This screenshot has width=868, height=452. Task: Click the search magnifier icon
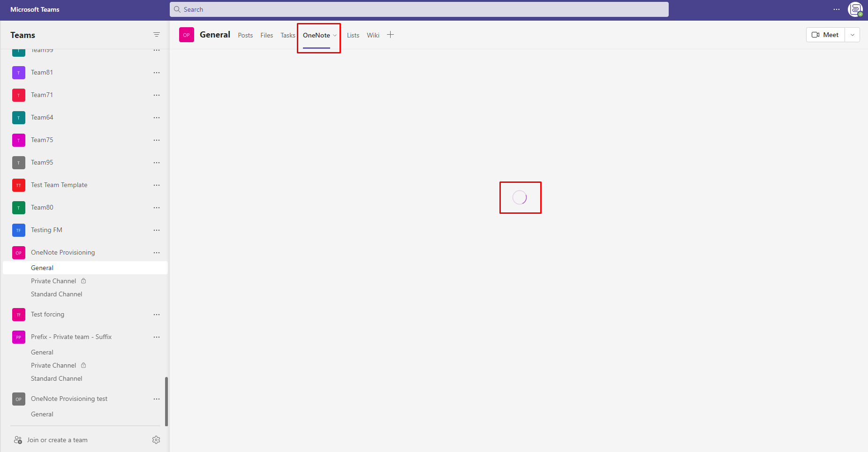point(177,9)
